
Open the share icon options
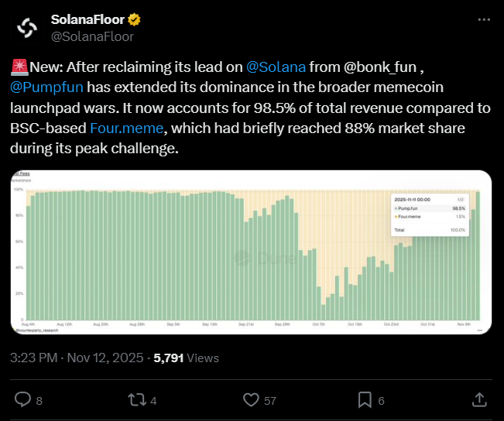pos(479,399)
